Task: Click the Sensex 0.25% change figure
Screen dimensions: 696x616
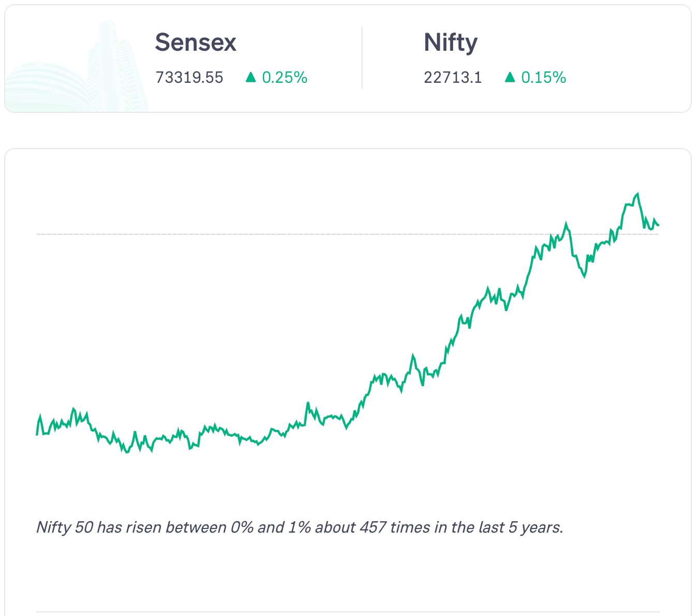Action: tap(285, 78)
